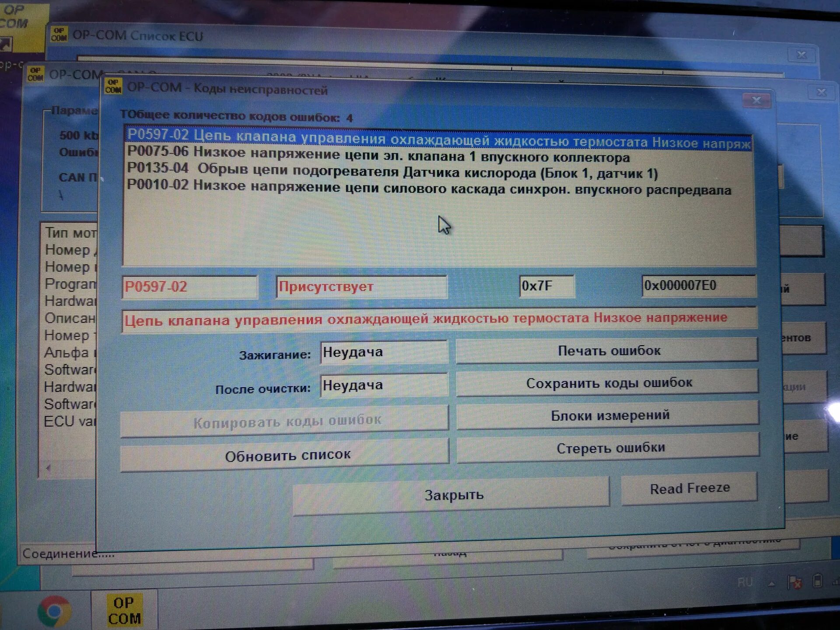Screen dimensions: 840x630
Task: Click the OP-COM taskbar icon
Action: point(124,611)
